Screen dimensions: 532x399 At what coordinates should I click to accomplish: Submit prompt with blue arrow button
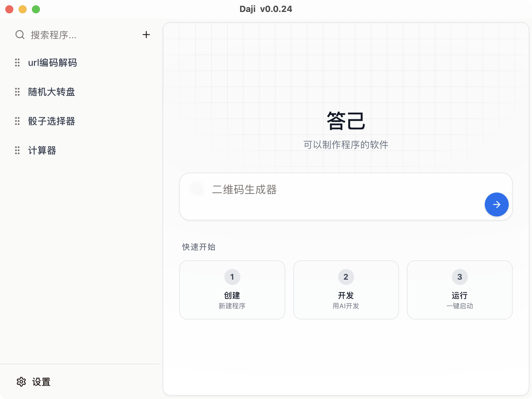(x=497, y=204)
